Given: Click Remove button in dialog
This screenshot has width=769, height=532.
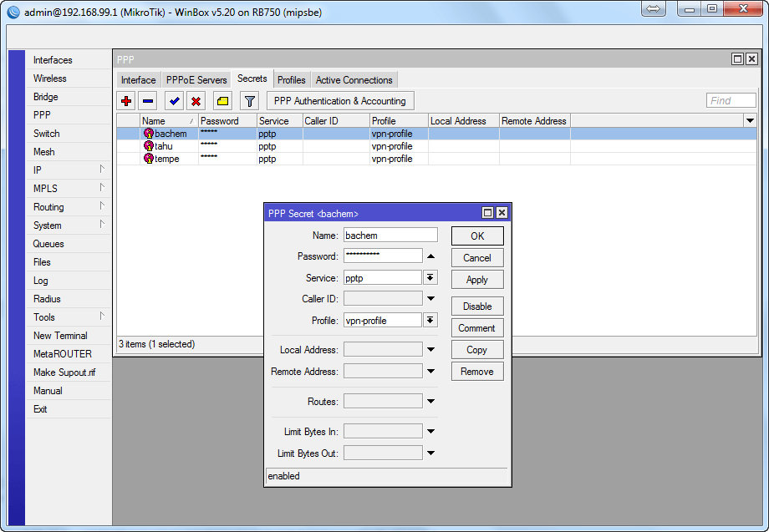Looking at the screenshot, I should click(477, 372).
